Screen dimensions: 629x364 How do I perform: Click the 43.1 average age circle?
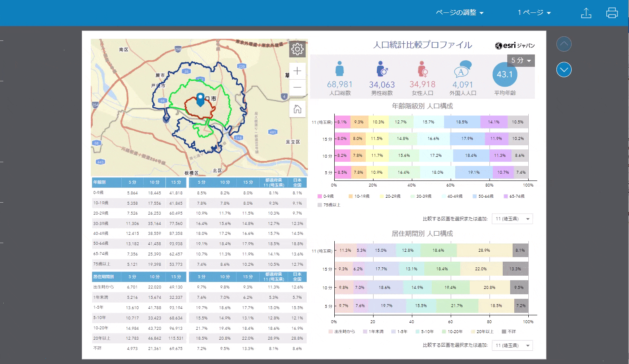point(504,75)
